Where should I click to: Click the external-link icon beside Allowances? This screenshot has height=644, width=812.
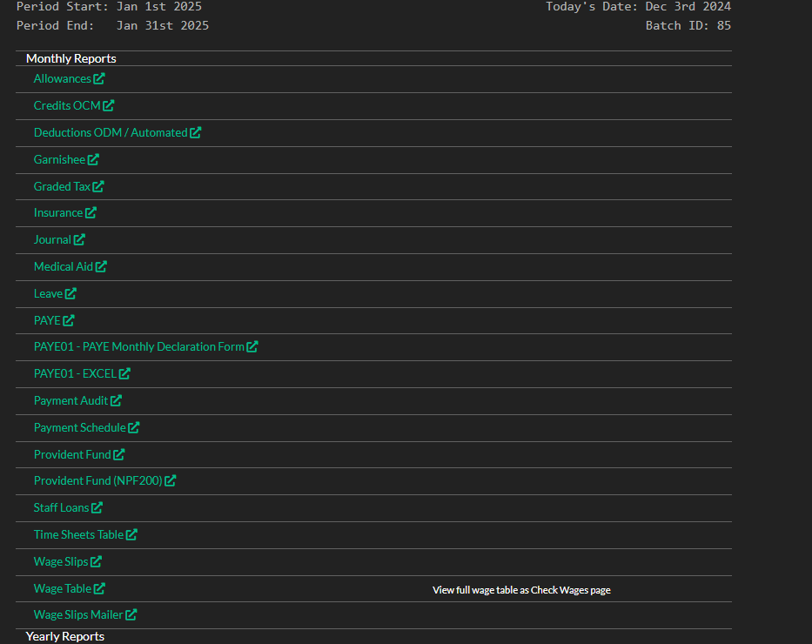click(99, 79)
